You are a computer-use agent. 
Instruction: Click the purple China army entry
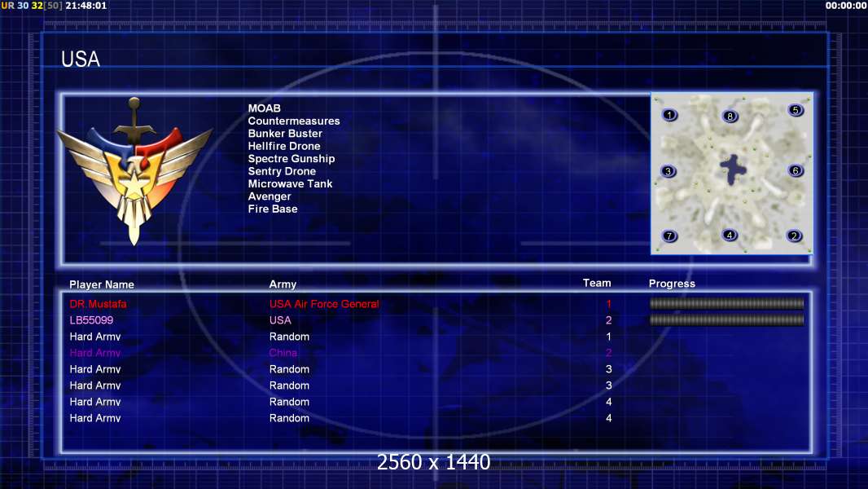tap(283, 353)
